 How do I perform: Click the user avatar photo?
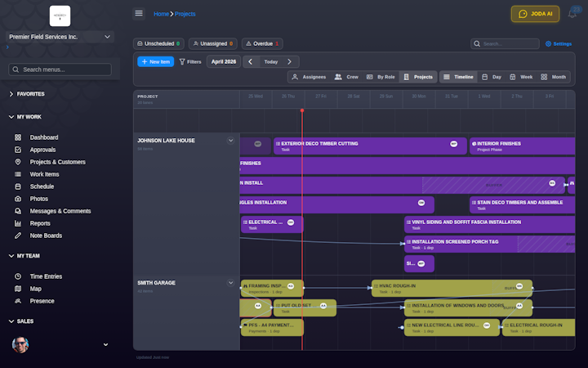click(20, 344)
